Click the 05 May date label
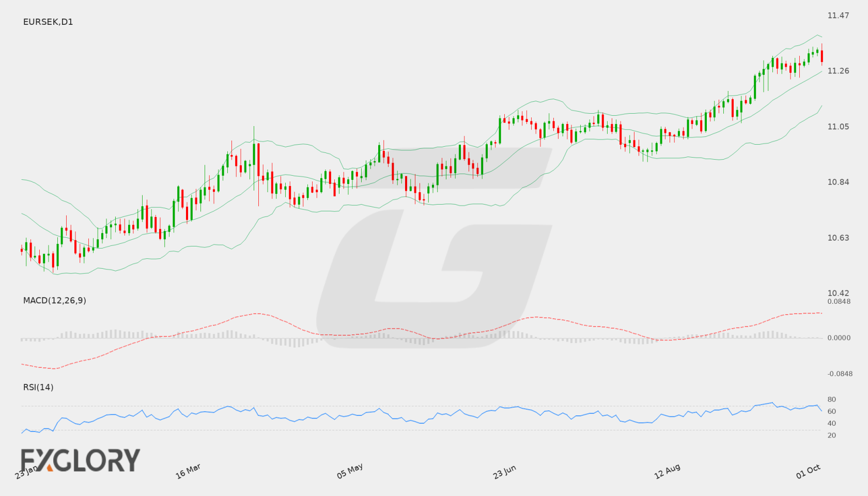The height and width of the screenshot is (496, 868). (350, 471)
